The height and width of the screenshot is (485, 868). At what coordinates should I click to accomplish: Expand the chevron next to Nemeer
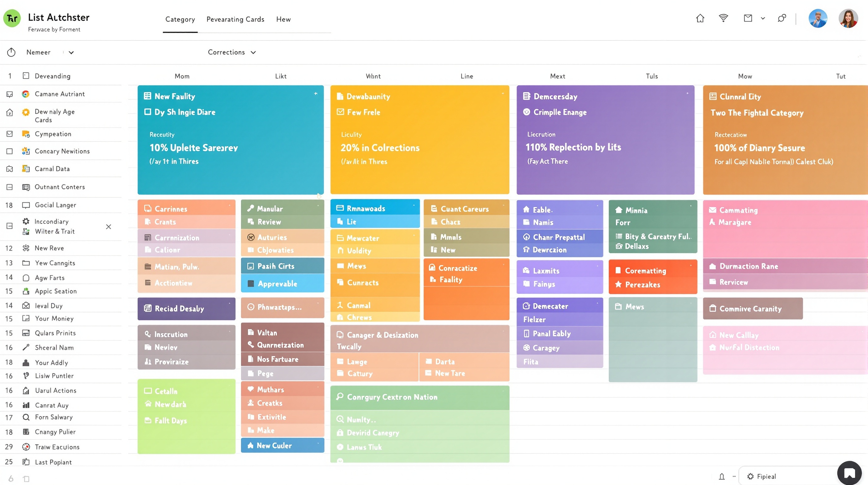coord(71,52)
